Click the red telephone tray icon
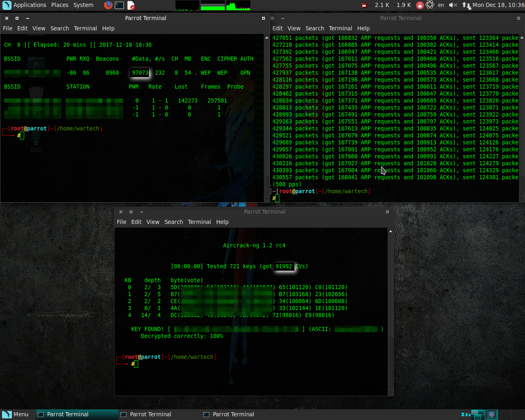This screenshot has width=525, height=420. coord(364,5)
